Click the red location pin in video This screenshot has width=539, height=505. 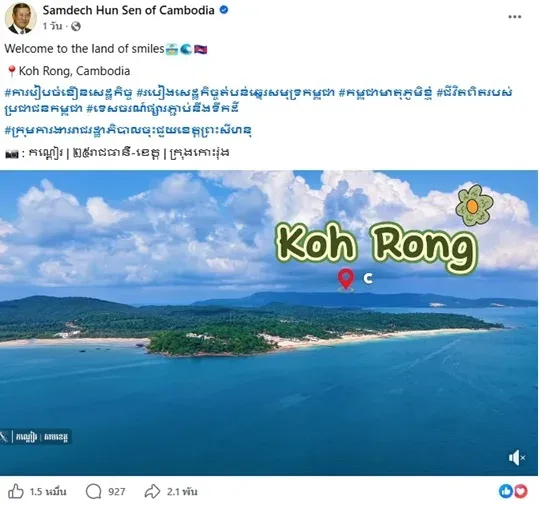[346, 280]
